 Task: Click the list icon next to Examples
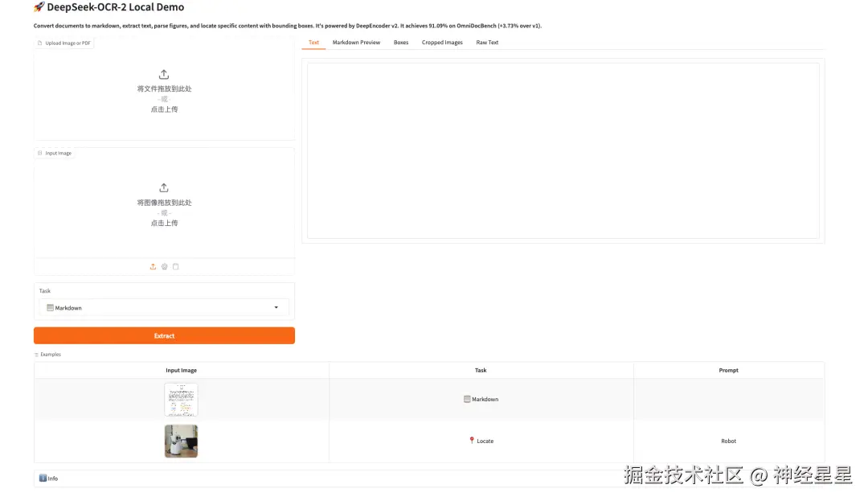(x=36, y=355)
